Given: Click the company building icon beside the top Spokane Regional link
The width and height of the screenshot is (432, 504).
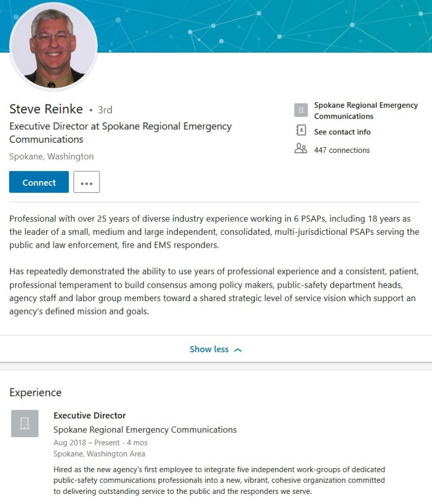Looking at the screenshot, I should point(301,110).
